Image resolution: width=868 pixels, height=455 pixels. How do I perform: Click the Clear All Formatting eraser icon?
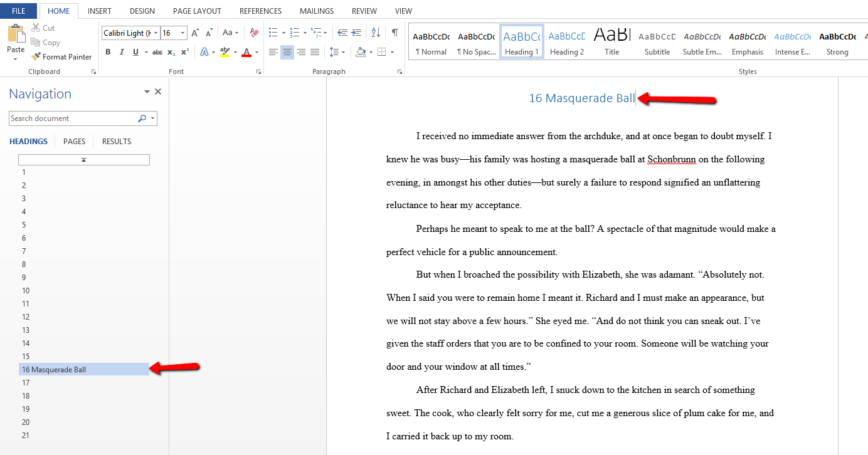(x=254, y=33)
